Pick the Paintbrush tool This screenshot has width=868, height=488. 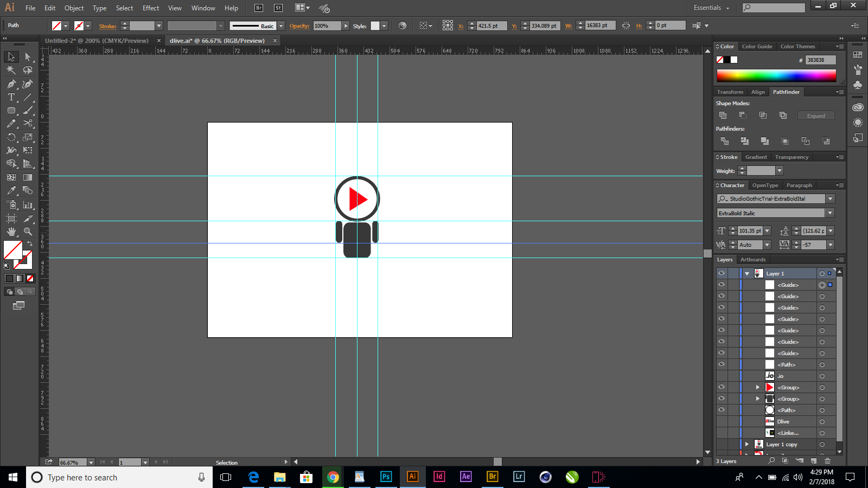point(28,110)
